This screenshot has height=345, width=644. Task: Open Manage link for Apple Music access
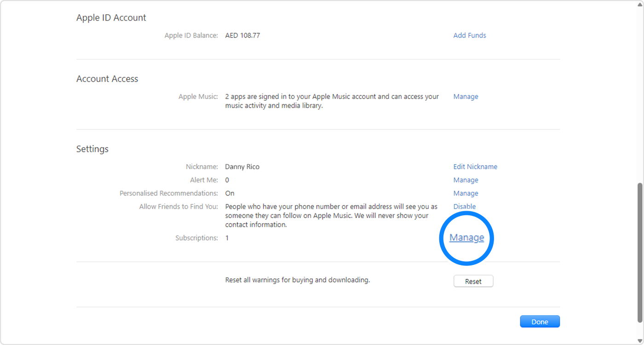point(466,97)
